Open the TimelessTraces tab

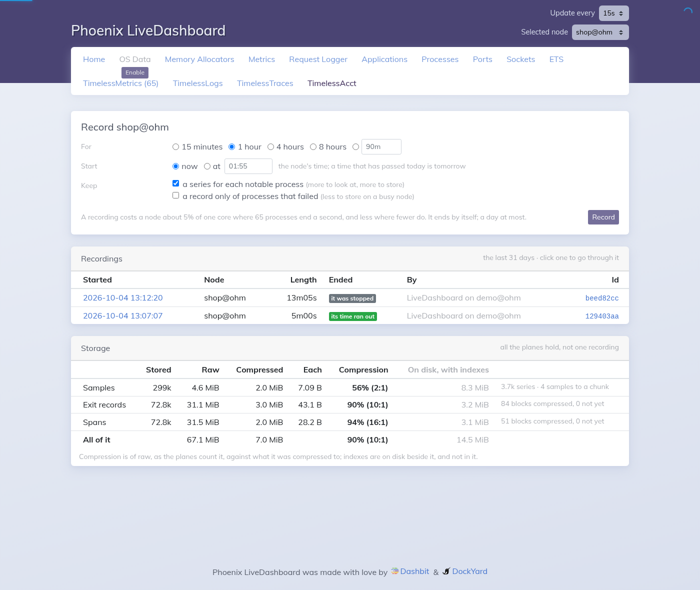[x=265, y=83]
